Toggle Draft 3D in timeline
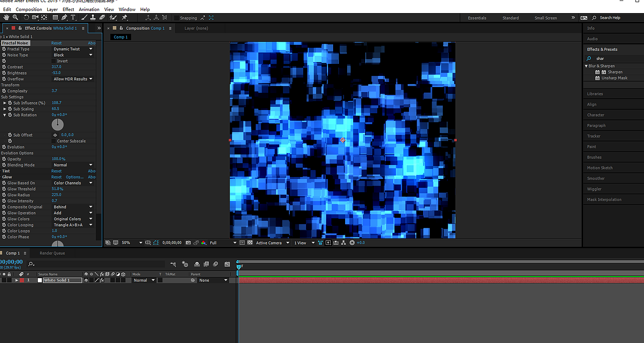The image size is (644, 343). click(185, 264)
